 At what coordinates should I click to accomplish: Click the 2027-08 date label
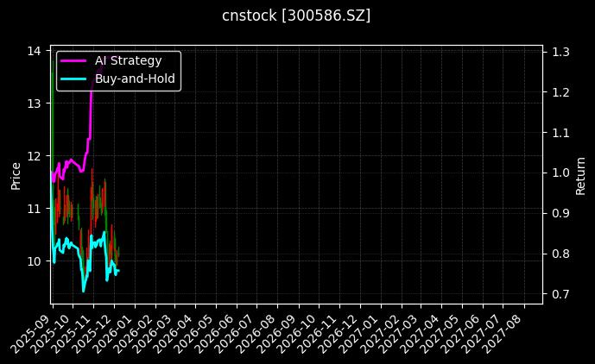click(502, 334)
